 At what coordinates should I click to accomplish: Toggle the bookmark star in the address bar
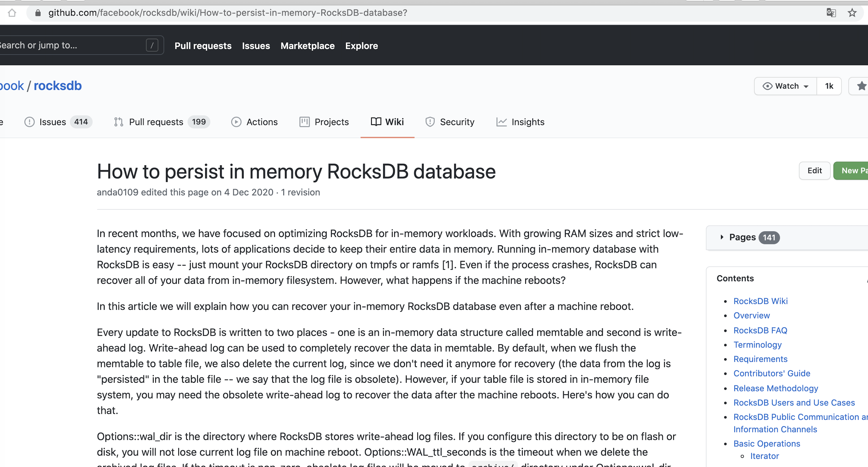pos(852,13)
